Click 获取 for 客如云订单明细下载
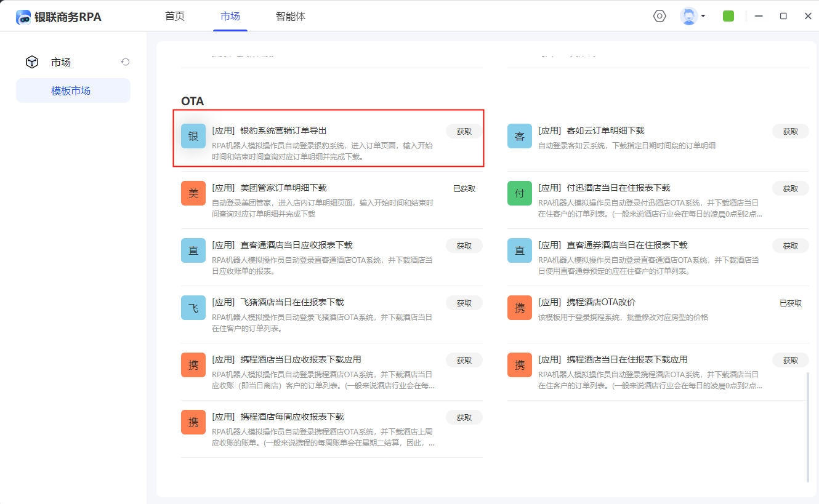Screen dimensions: 819x504 [x=790, y=131]
